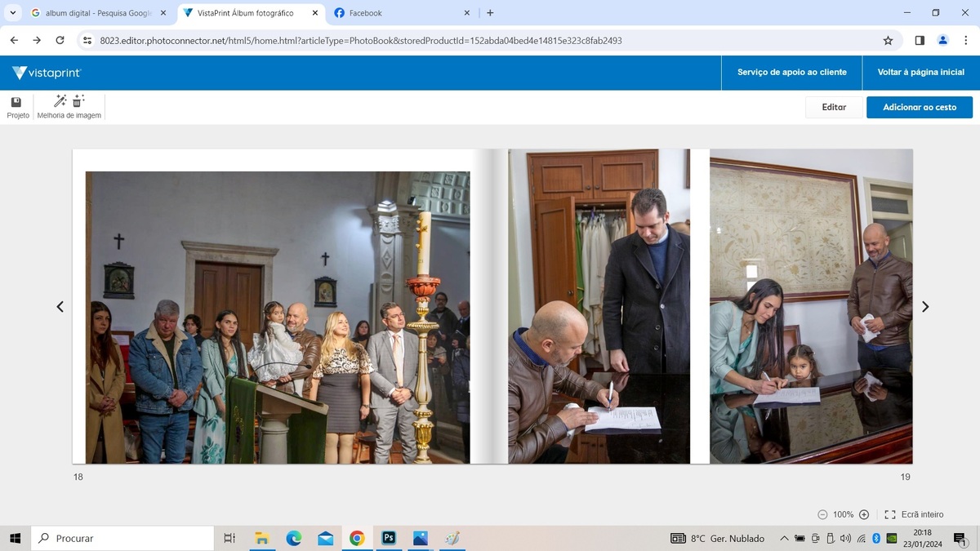Click the Projeto save icon
Screen dimensions: 980x551
coord(16,102)
